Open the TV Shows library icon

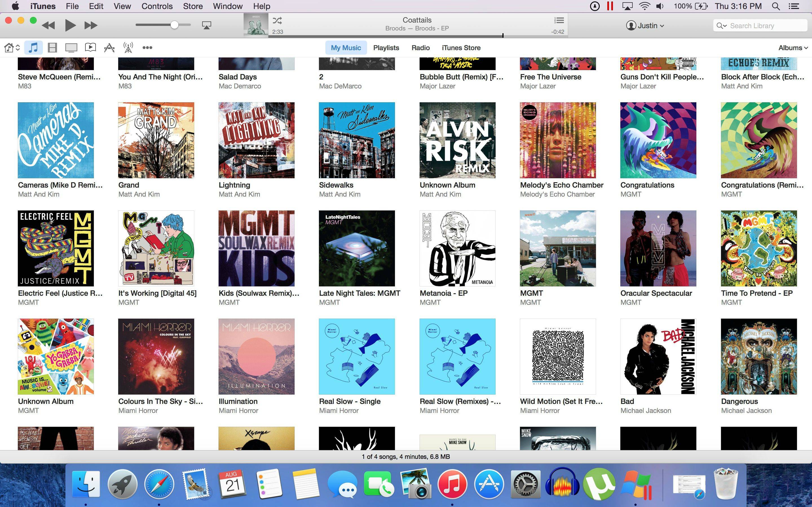pos(71,48)
